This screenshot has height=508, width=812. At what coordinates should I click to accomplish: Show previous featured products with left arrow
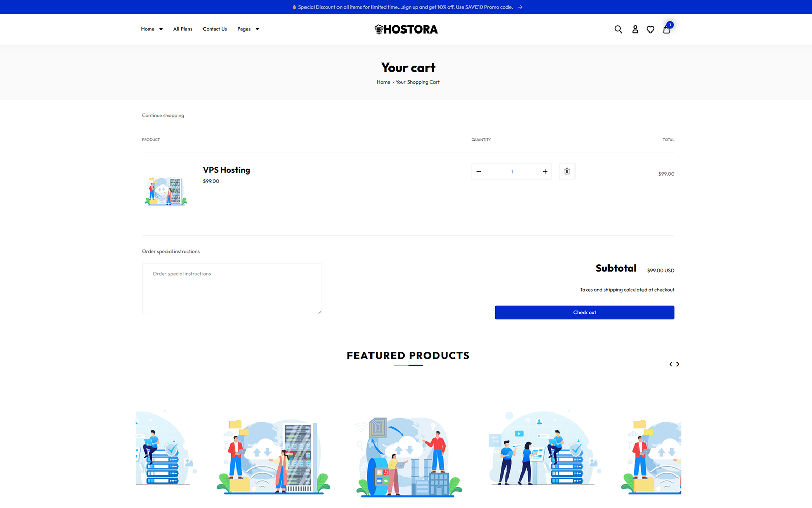coord(670,364)
